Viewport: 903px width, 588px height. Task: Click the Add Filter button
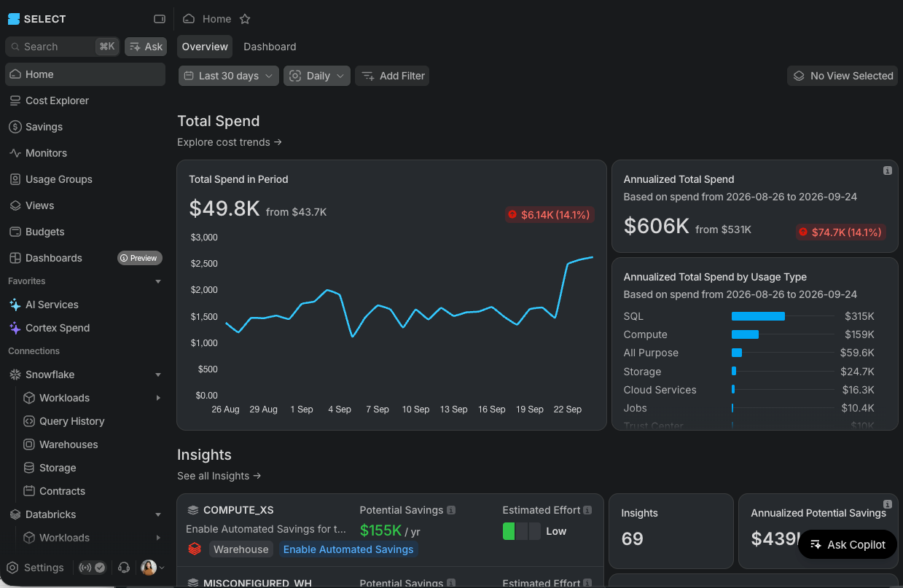(392, 76)
